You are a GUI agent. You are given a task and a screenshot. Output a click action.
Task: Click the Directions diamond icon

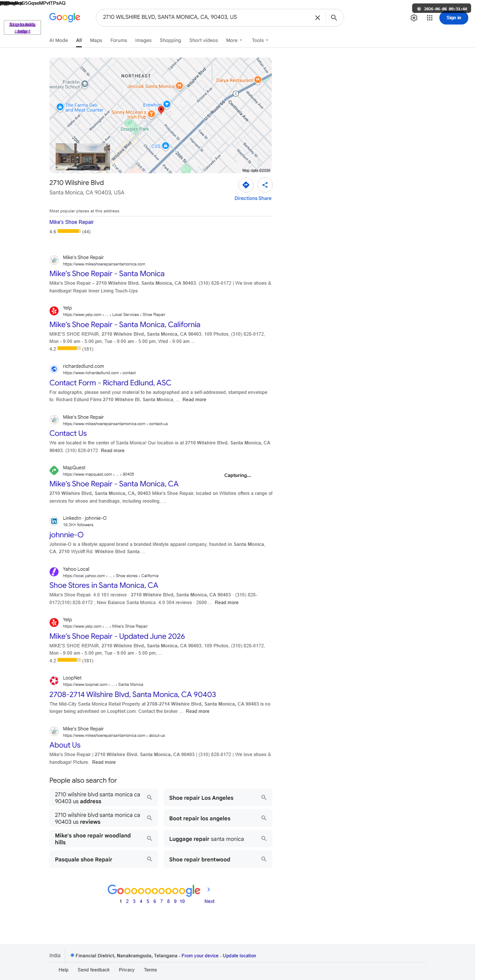[x=246, y=185]
